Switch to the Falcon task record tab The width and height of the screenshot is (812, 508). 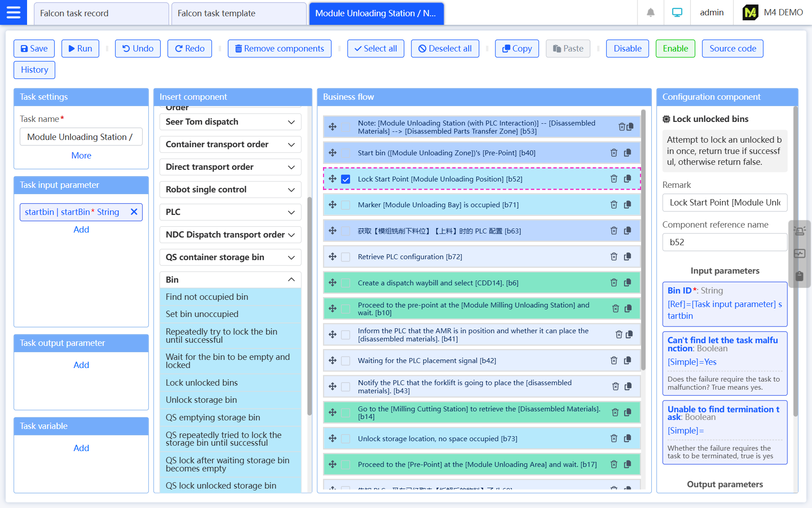click(101, 14)
